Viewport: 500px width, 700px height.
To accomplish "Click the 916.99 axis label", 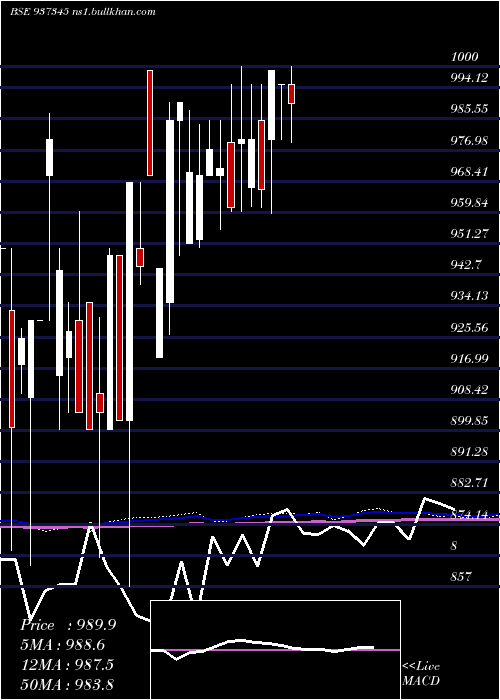I will [x=469, y=358].
